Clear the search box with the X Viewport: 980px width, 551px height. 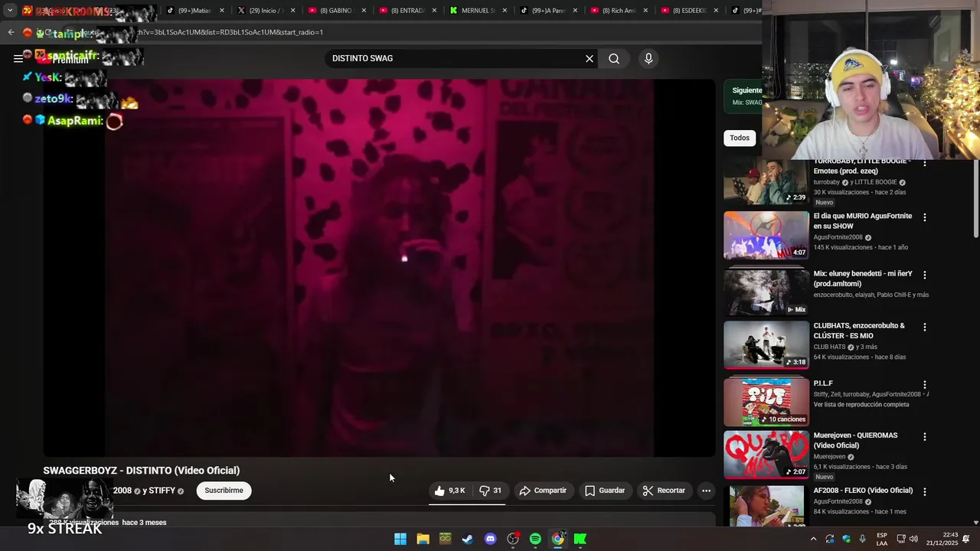590,59
